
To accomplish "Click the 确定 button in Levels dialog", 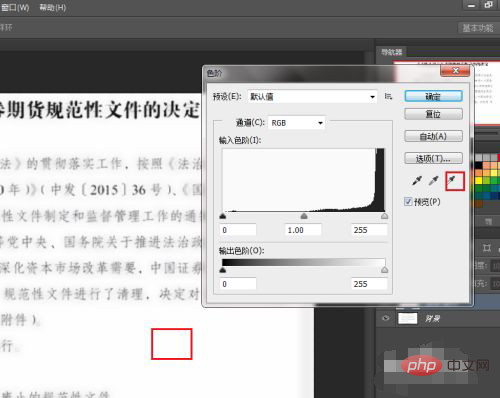I will point(433,96).
